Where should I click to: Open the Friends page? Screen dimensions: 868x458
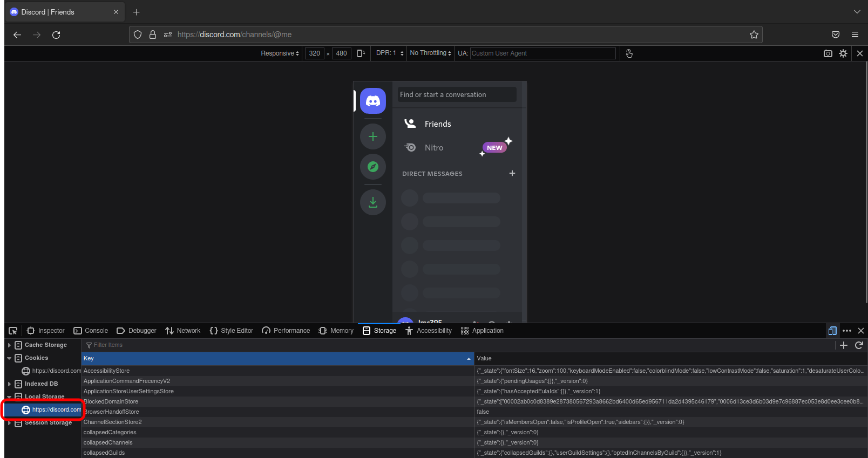point(437,124)
